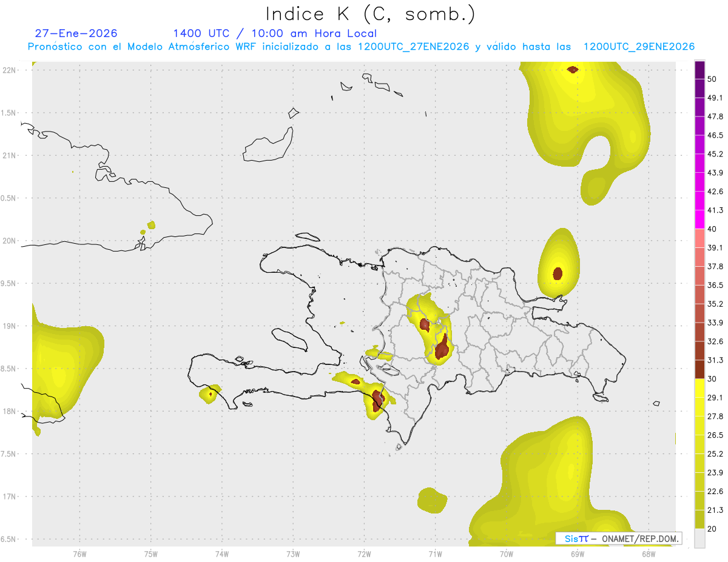Click the colorbar value 37.8
The width and height of the screenshot is (728, 562).
click(715, 266)
